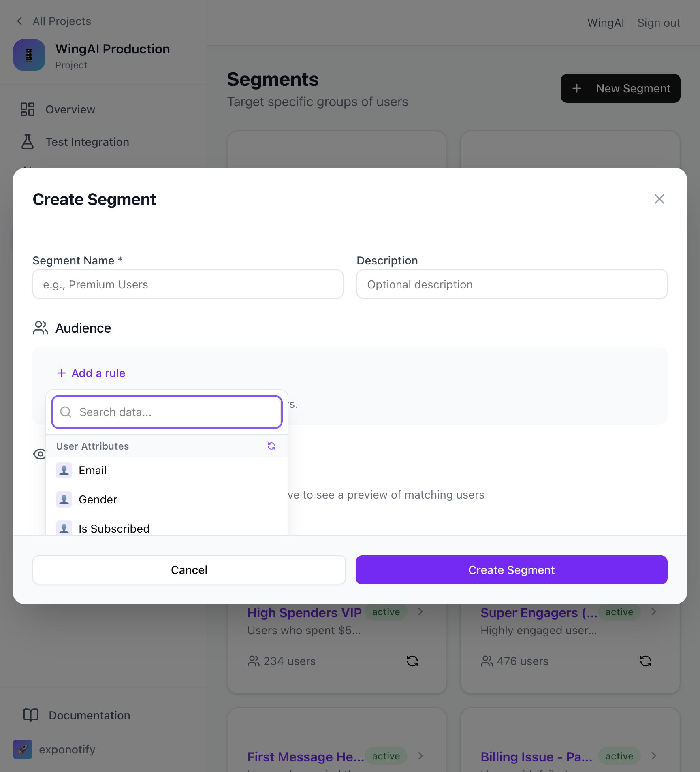Go back using the All Projects chevron

[19, 21]
